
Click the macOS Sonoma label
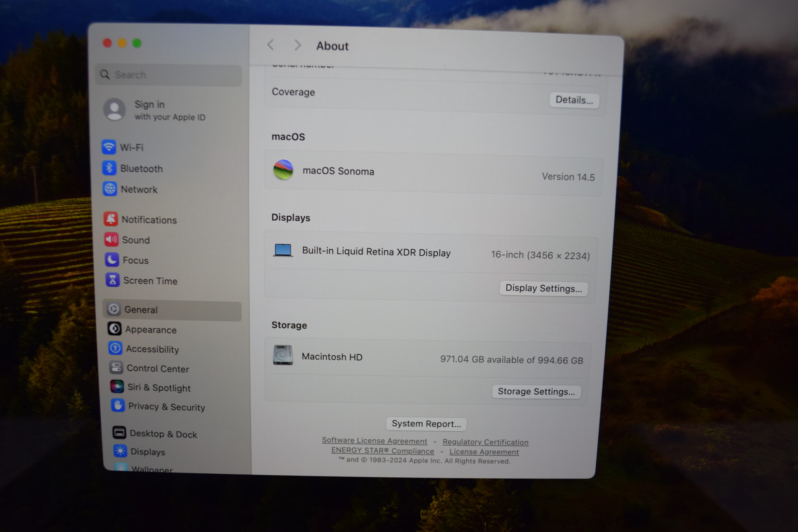338,171
